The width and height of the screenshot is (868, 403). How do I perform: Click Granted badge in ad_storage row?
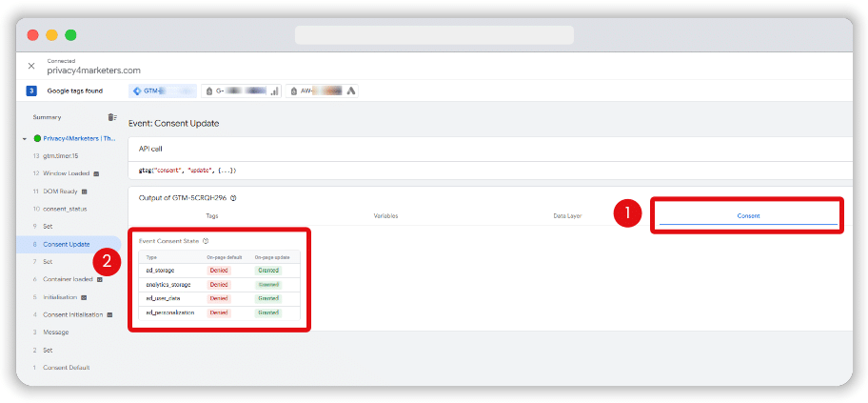point(268,271)
